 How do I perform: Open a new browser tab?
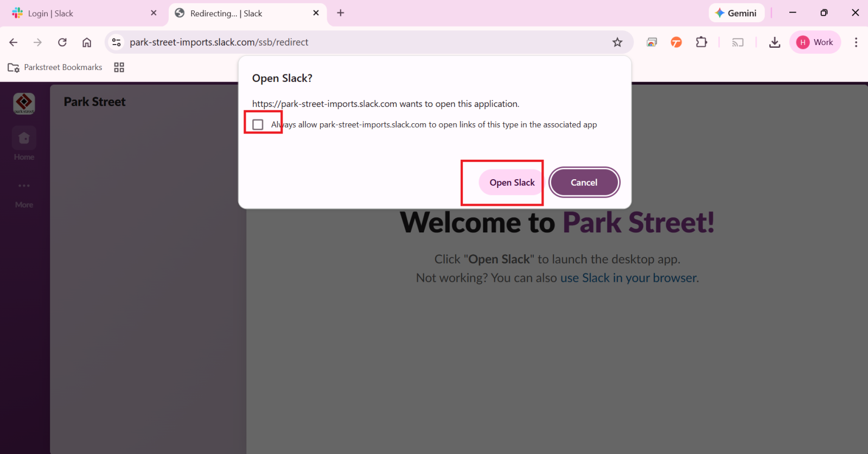pos(341,13)
